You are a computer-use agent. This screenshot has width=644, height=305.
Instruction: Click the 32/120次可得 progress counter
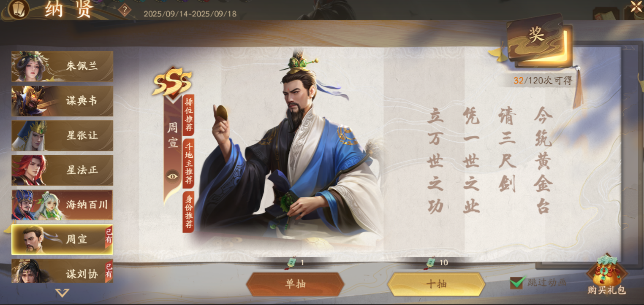pyautogui.click(x=543, y=81)
